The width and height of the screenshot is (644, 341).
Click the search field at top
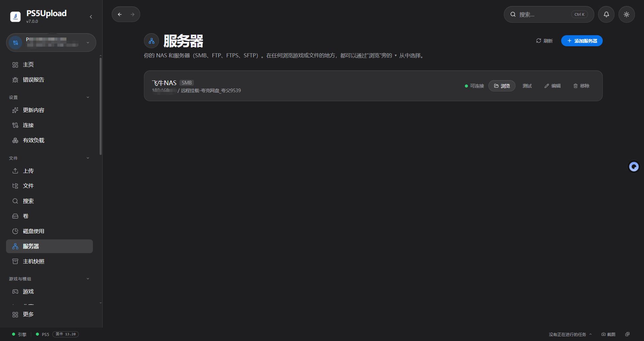pyautogui.click(x=549, y=14)
